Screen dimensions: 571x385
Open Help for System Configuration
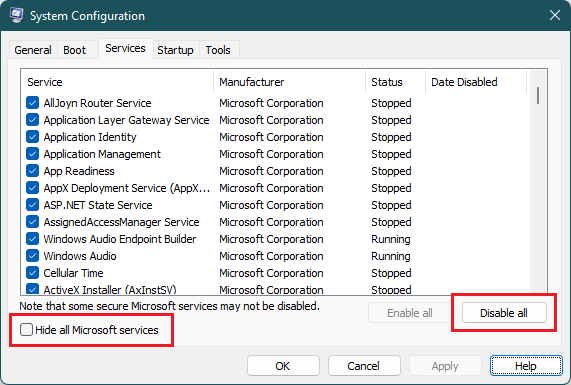526,366
